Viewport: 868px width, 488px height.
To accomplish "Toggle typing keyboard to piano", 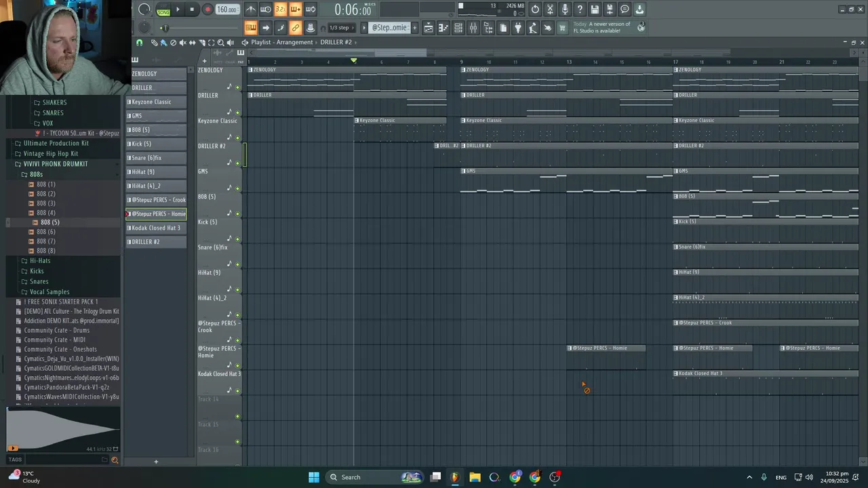I will (x=251, y=28).
